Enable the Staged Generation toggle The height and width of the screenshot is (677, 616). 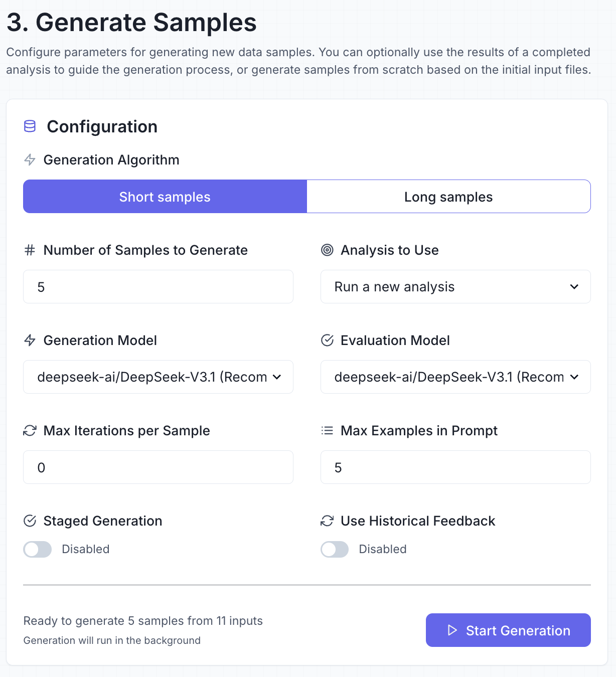coord(37,549)
